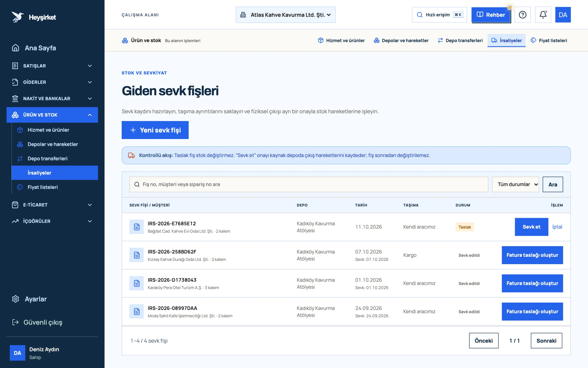The width and height of the screenshot is (588, 368).
Task: Switch to Fiyat listeleri top tab
Action: [x=549, y=40]
